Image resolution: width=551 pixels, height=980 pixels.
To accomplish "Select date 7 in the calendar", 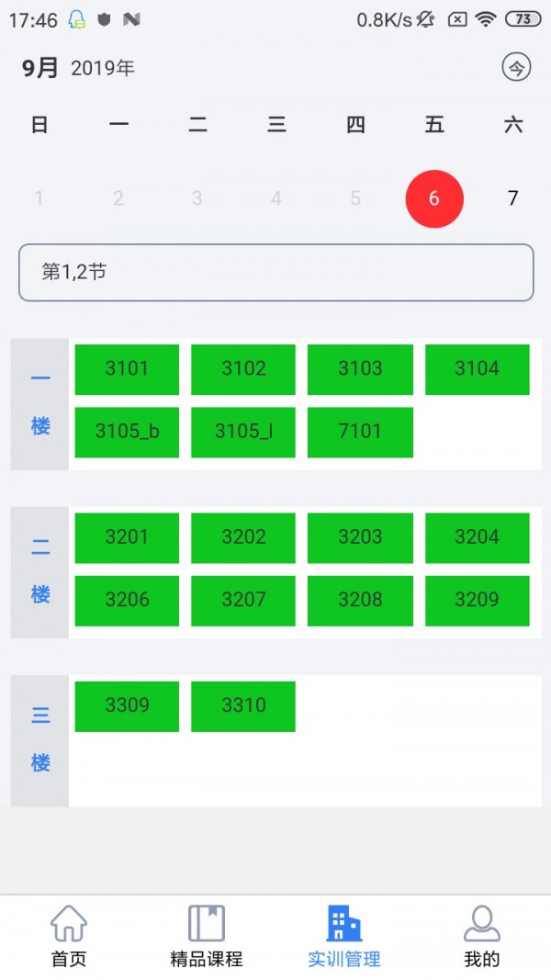I will (512, 197).
